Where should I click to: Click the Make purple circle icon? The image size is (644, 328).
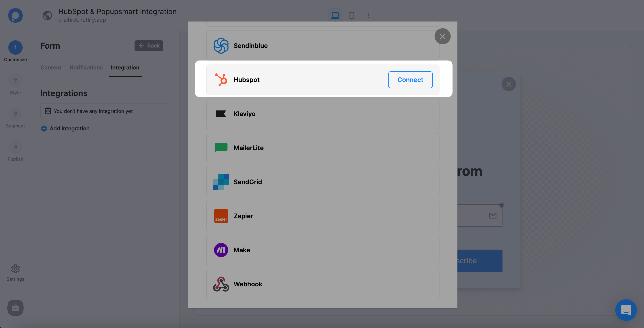(x=221, y=250)
